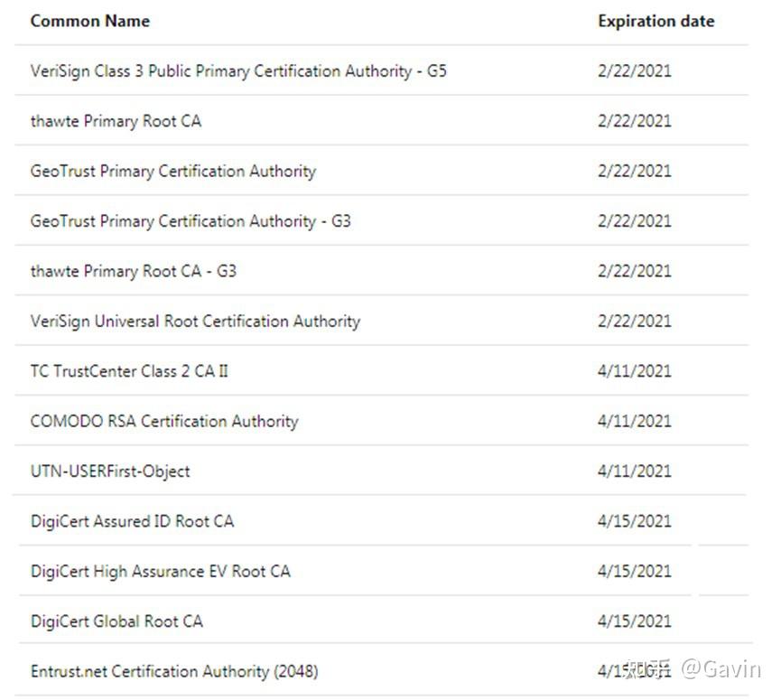Image resolution: width=781 pixels, height=700 pixels.
Task: Click thawte Primary Root CA - G3
Action: (134, 271)
